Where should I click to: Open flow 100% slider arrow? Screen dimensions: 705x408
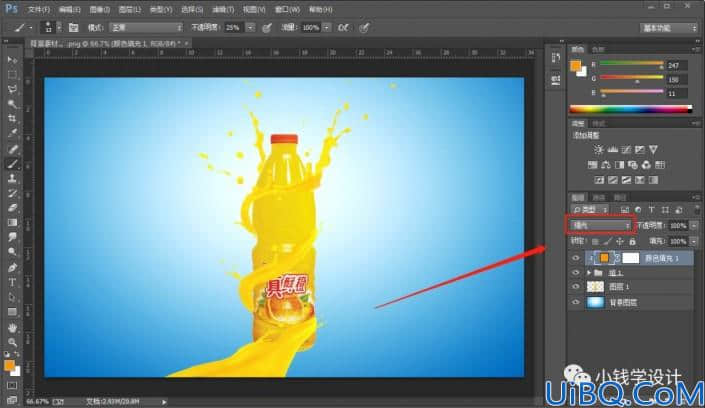(x=327, y=28)
